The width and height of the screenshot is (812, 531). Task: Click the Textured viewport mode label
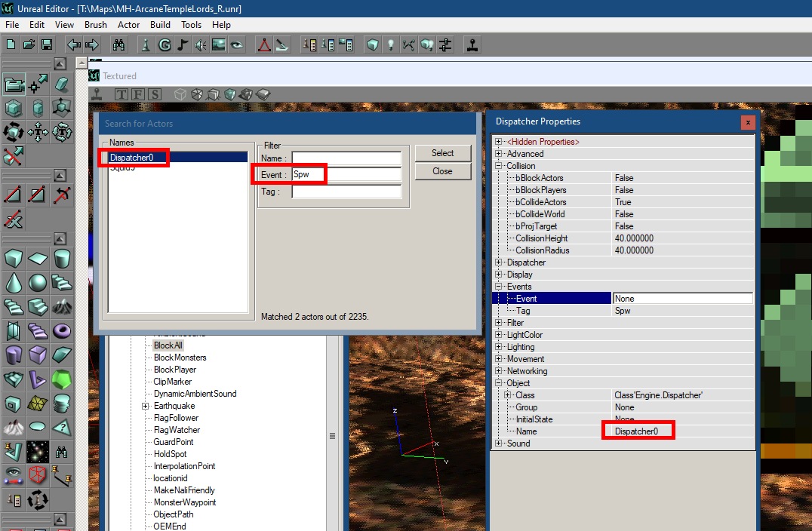pyautogui.click(x=121, y=75)
